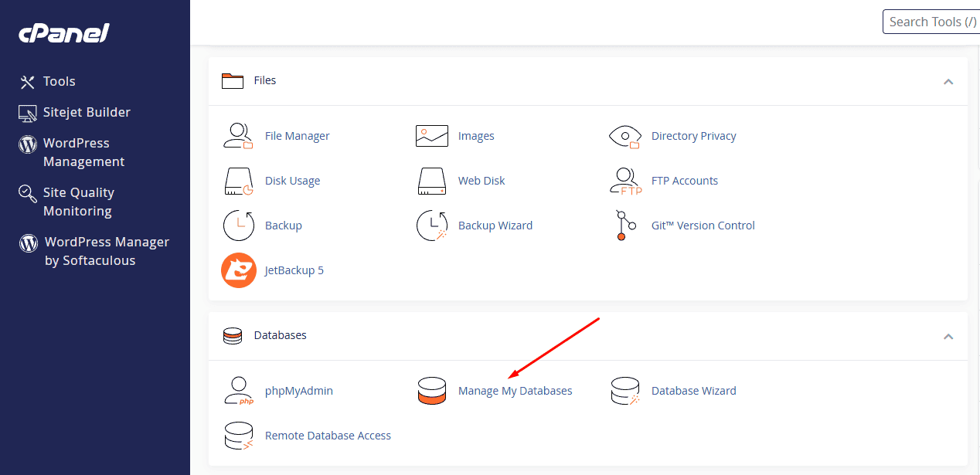980x475 pixels.
Task: Open the FTP Accounts link
Action: pos(685,181)
